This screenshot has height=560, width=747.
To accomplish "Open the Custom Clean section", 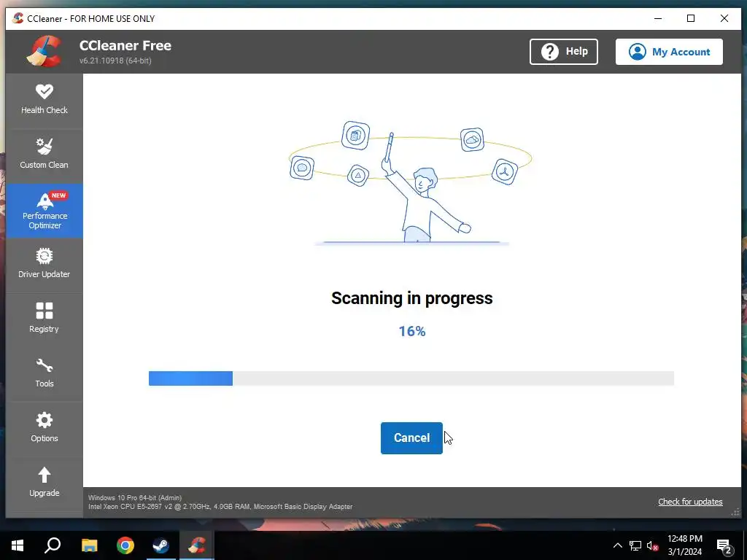I will point(44,155).
